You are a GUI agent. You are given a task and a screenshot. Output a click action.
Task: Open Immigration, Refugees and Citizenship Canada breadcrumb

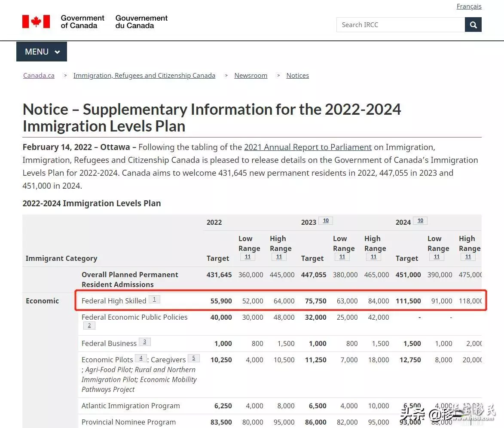click(144, 76)
